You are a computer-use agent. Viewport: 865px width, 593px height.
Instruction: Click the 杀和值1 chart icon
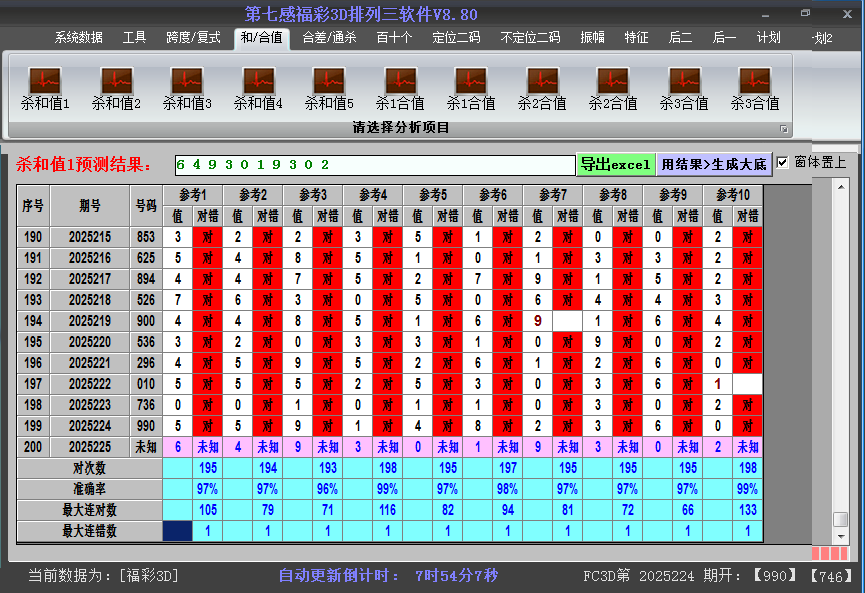tap(45, 82)
